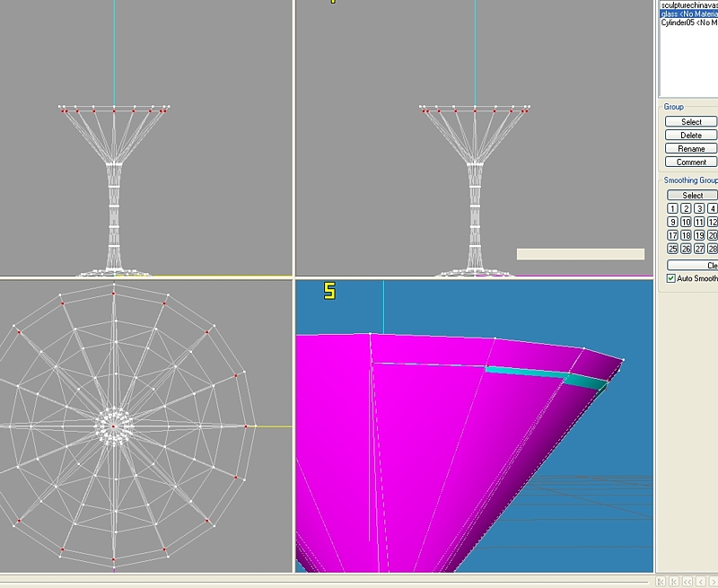Pick smoothing group 26
Screen dimensions: 718x588
coord(687,249)
